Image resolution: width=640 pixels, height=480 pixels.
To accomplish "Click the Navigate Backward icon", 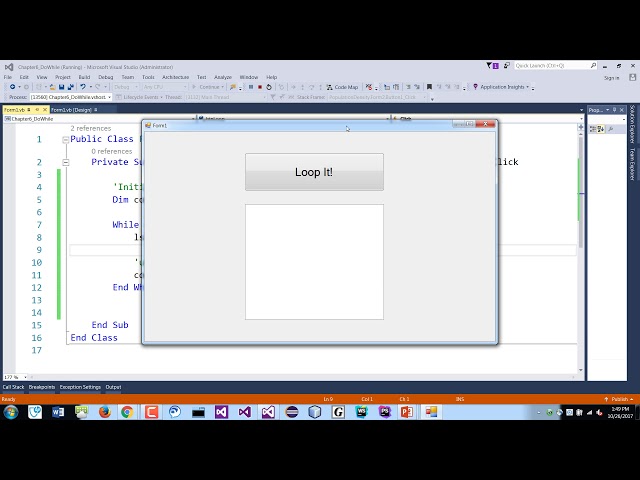I will 12,87.
